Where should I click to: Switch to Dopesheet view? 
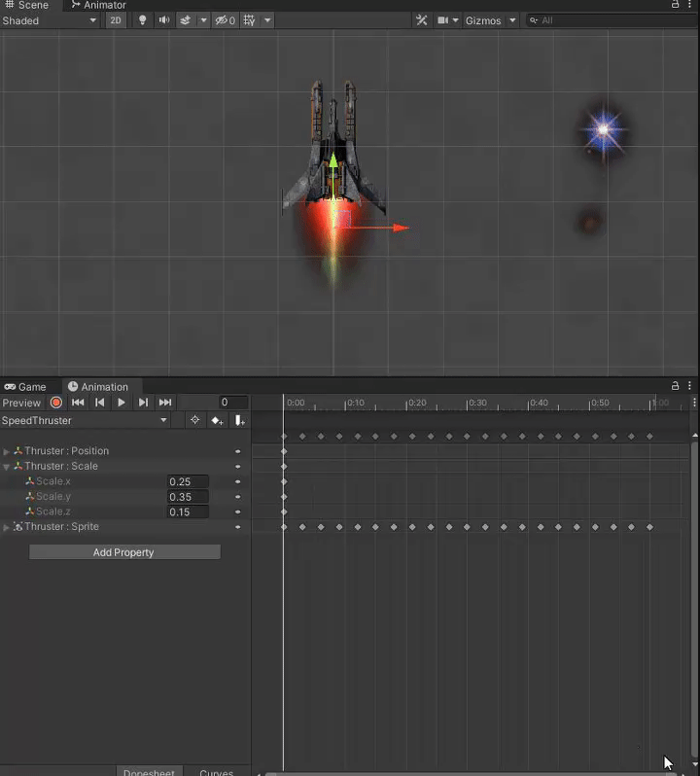tap(150, 771)
